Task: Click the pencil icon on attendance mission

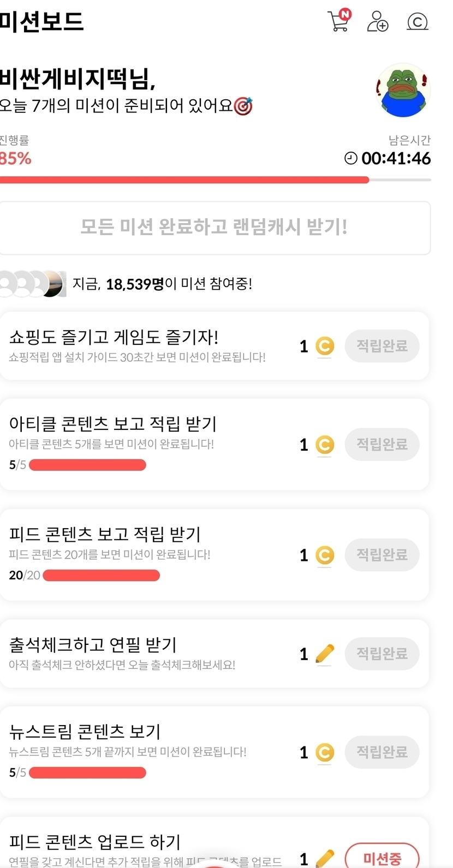Action: 325,654
